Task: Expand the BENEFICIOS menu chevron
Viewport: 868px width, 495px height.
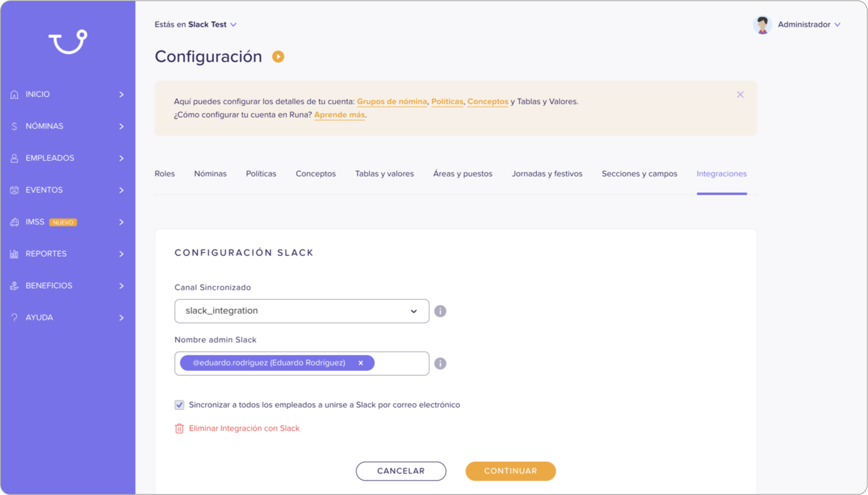Action: [122, 286]
